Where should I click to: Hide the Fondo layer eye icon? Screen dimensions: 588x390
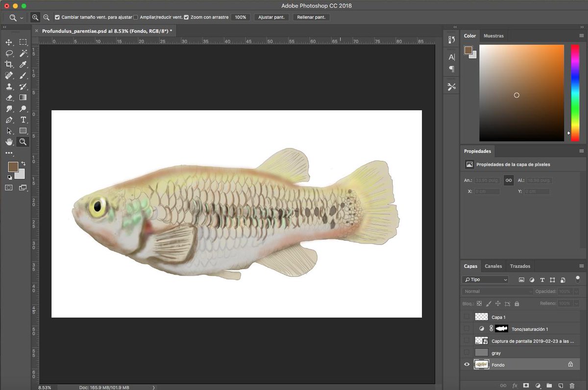(466, 365)
